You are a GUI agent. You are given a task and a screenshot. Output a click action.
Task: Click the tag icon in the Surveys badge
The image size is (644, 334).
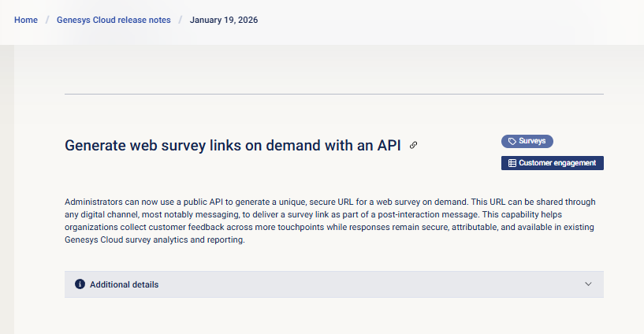pyautogui.click(x=512, y=141)
